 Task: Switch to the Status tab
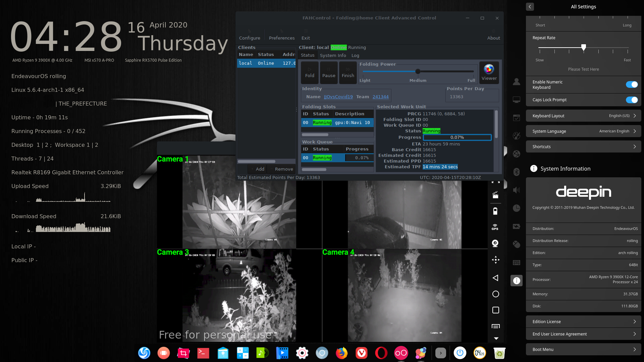[308, 55]
